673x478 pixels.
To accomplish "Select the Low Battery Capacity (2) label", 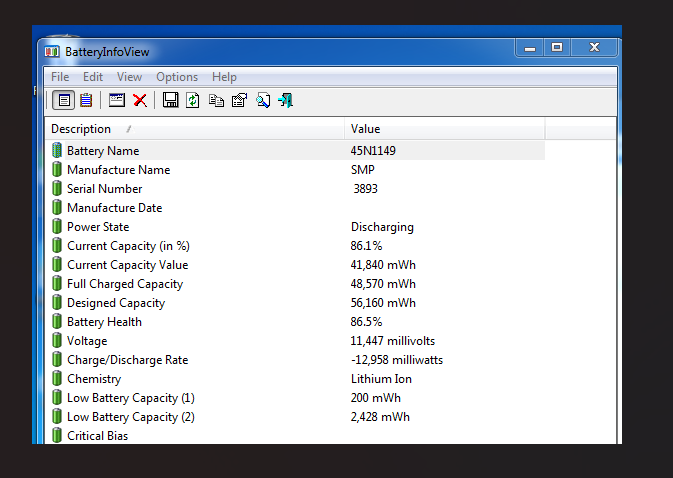I will click(x=131, y=417).
